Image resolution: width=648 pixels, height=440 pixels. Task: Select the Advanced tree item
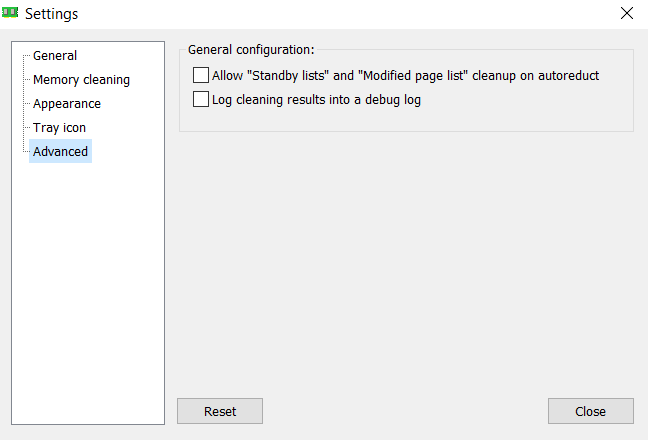pyautogui.click(x=60, y=152)
